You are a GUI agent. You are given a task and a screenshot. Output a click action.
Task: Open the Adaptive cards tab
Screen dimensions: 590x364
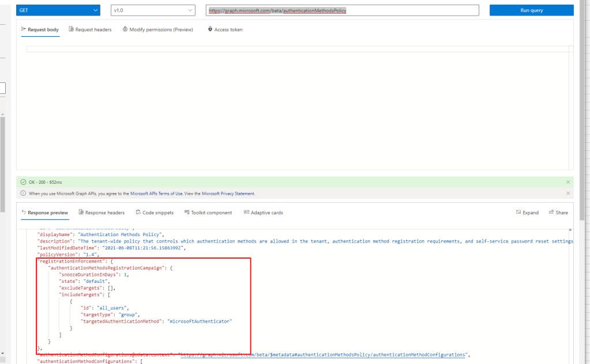[263, 213]
